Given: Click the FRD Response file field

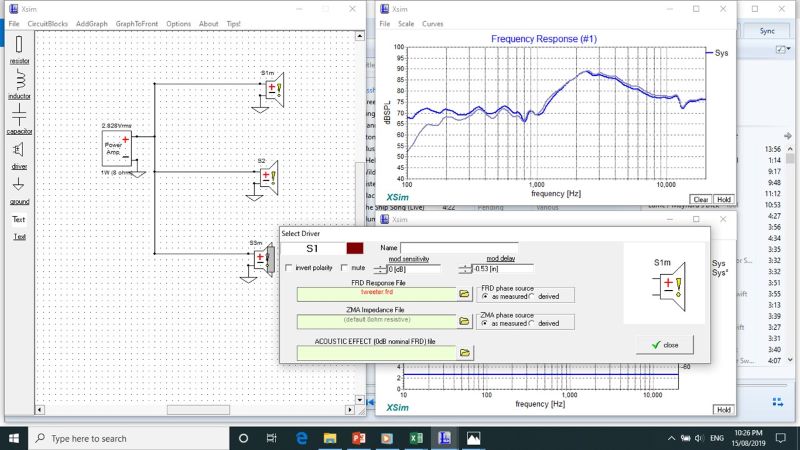Looking at the screenshot, I should tap(377, 294).
